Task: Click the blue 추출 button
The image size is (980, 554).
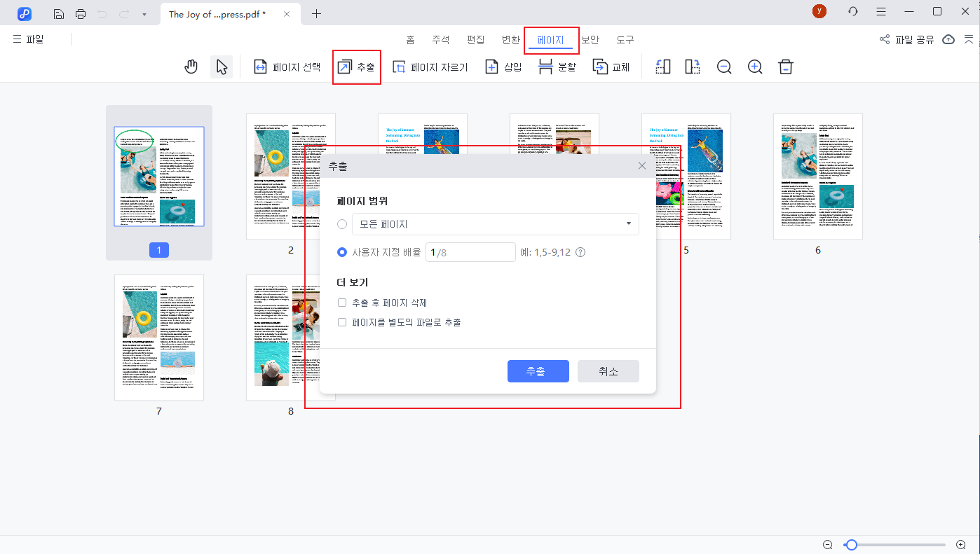Action: pos(538,371)
